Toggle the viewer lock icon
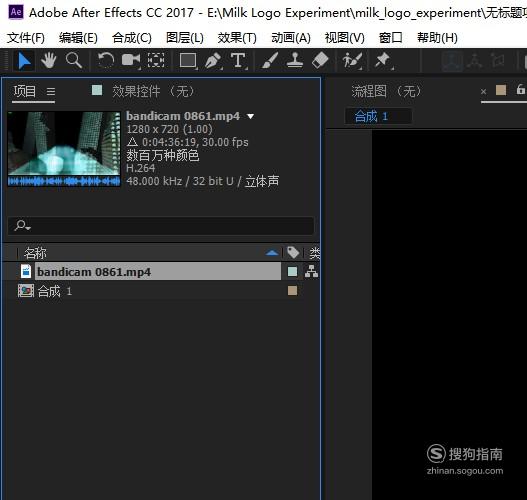This screenshot has width=527, height=500. [x=520, y=89]
